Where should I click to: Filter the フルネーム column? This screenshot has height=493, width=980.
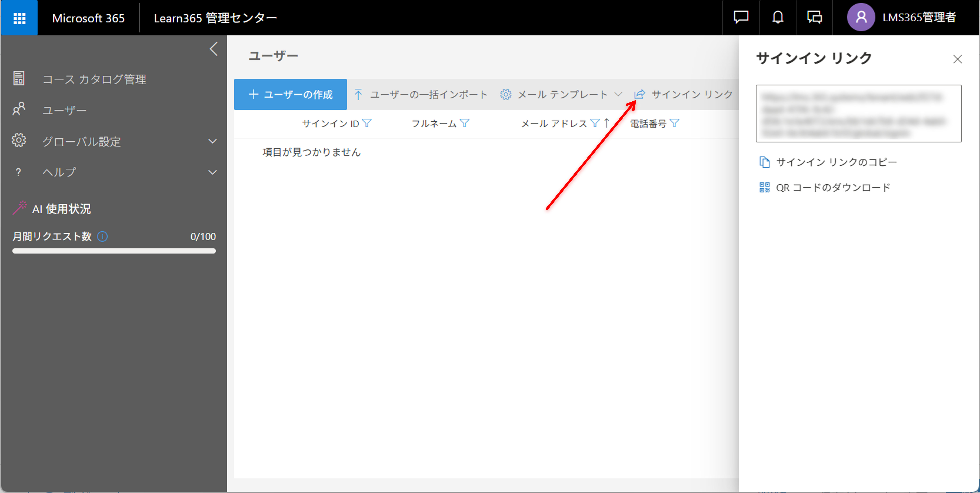[x=465, y=123]
